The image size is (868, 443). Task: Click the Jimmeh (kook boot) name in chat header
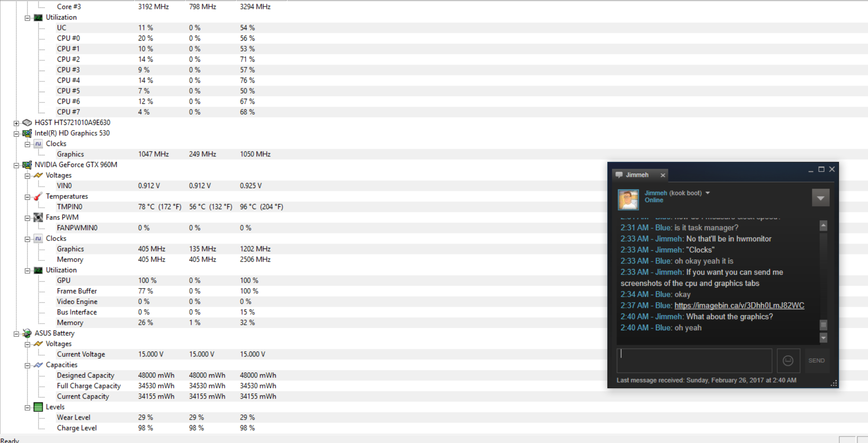pos(673,193)
